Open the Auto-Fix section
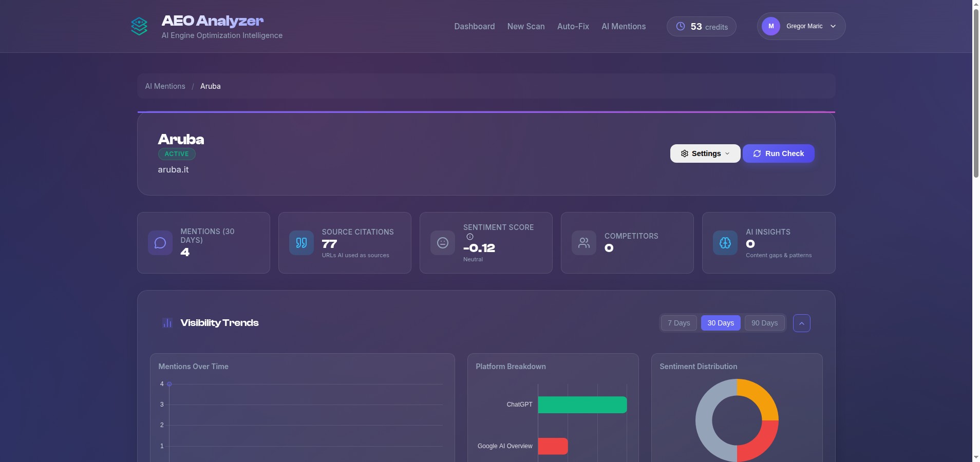This screenshot has height=462, width=980. coord(573,26)
